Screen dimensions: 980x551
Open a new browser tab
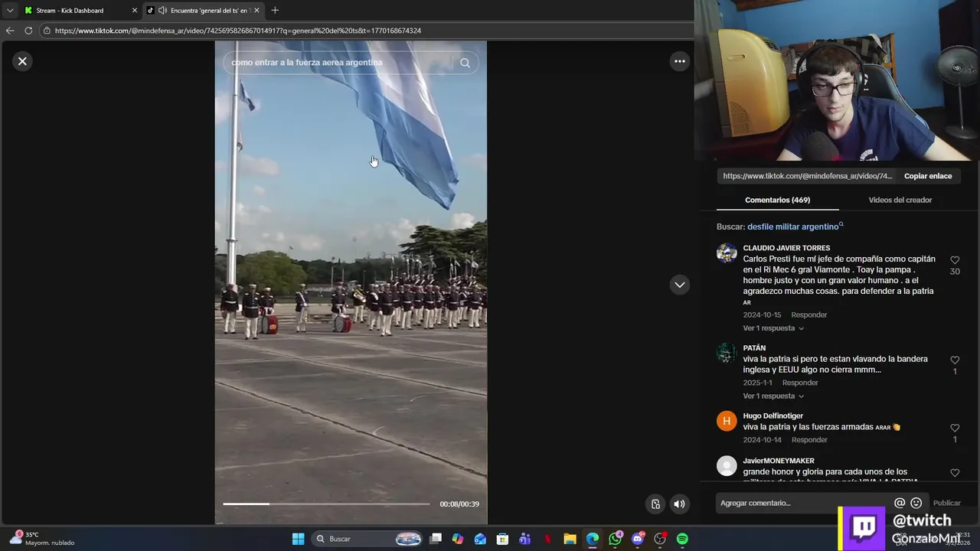pyautogui.click(x=275, y=11)
